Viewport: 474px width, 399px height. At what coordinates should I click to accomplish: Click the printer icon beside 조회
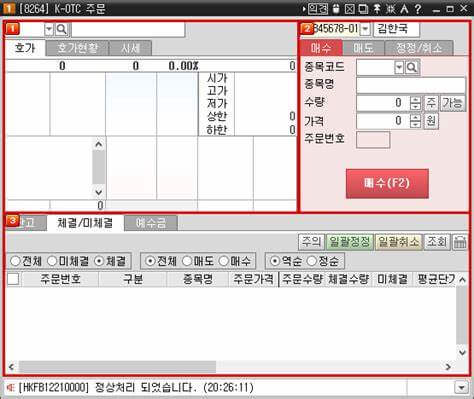pos(460,242)
